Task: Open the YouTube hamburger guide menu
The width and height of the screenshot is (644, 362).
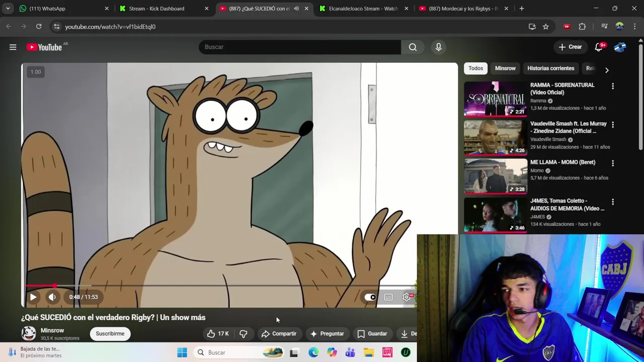Action: click(x=13, y=47)
